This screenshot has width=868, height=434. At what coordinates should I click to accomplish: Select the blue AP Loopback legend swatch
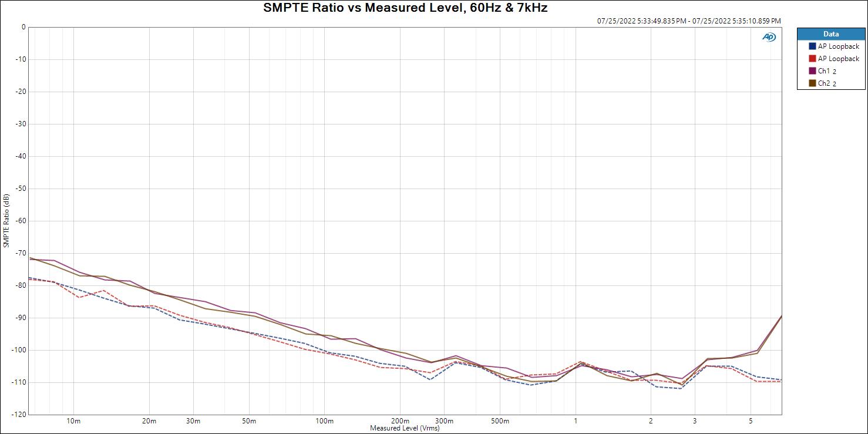(812, 46)
